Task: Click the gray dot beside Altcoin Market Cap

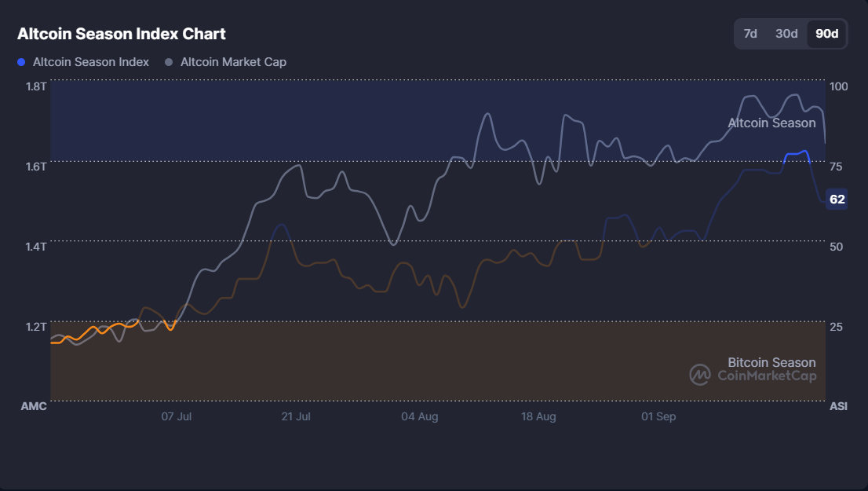Action: [x=167, y=61]
